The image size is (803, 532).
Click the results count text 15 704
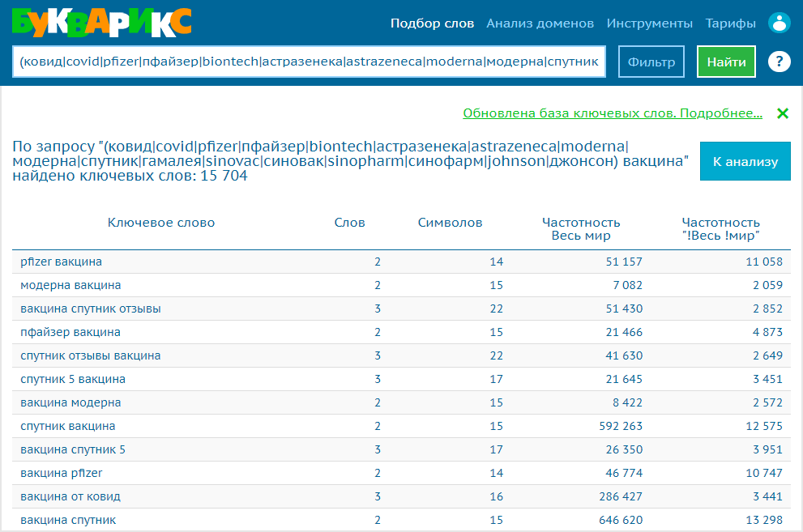tap(224, 176)
